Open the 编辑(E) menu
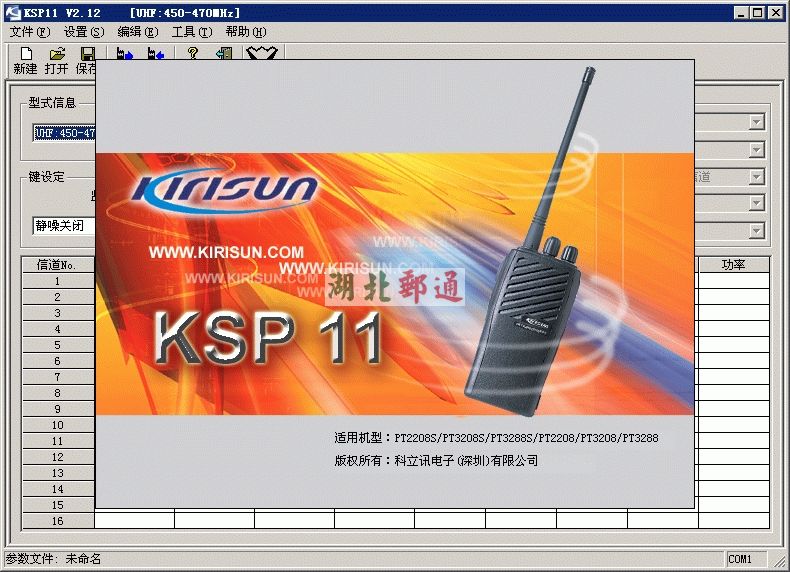Viewport: 790px width, 572px height. tap(138, 32)
